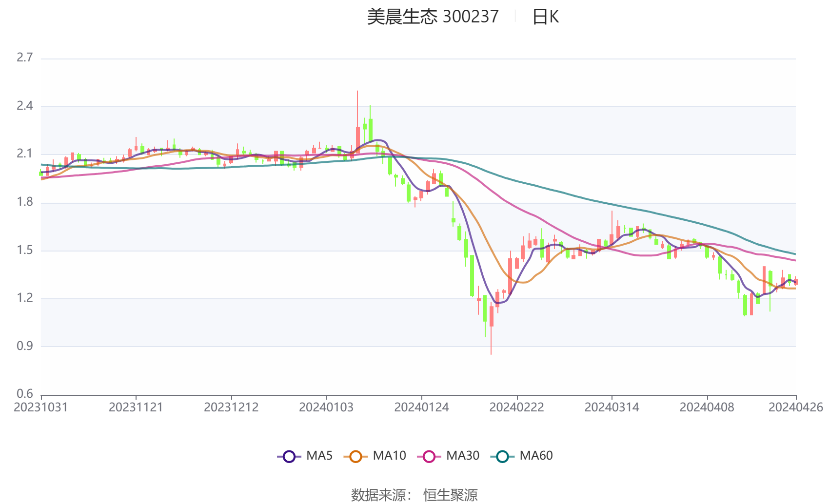Image resolution: width=829 pixels, height=504 pixels.
Task: Toggle the MA30 pink legend marker
Action: [429, 456]
